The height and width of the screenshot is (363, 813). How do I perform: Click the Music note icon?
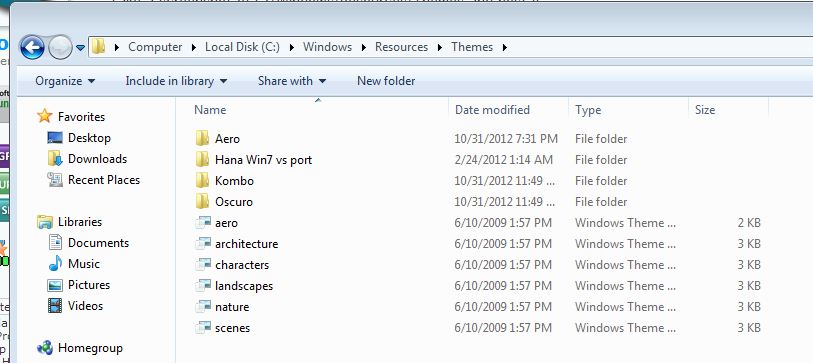(x=55, y=264)
